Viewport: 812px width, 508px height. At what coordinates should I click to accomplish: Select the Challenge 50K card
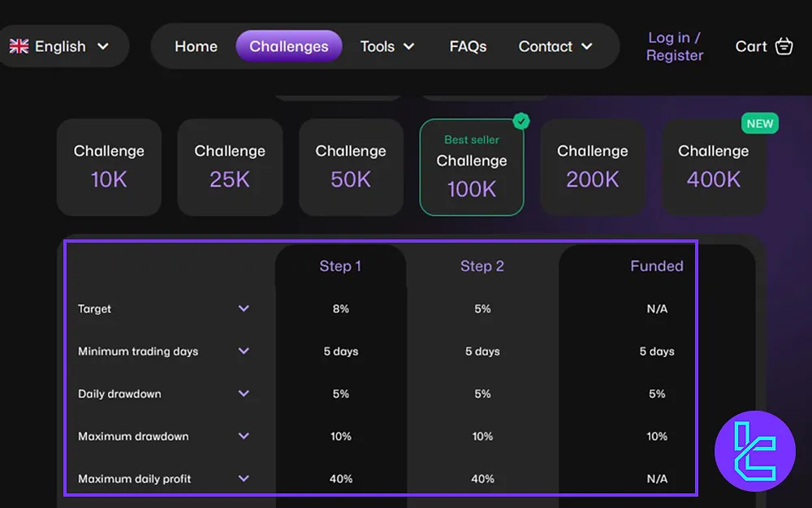coord(351,167)
